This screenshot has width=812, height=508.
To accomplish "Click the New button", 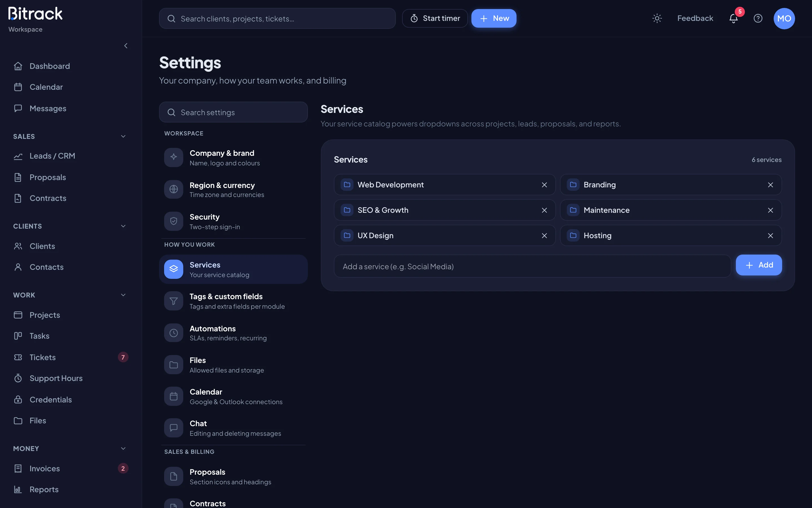I will [494, 18].
